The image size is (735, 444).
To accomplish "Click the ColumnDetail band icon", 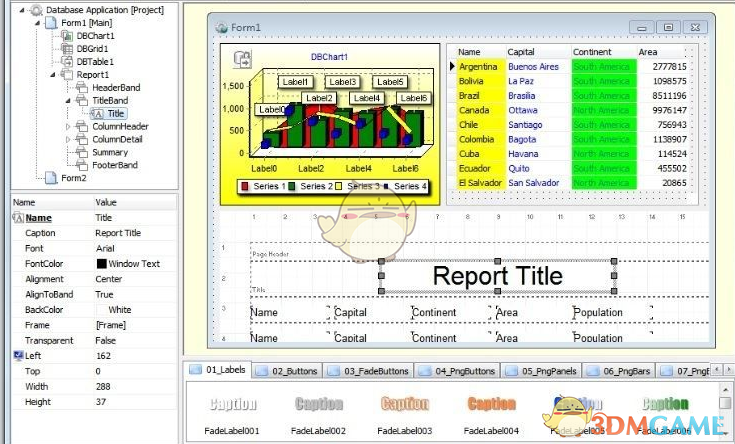I will point(82,139).
